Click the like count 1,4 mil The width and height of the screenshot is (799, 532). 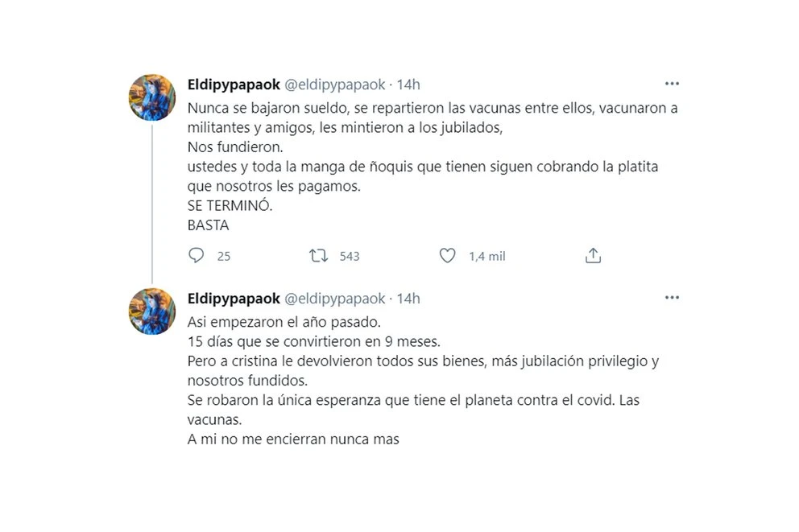[487, 257]
